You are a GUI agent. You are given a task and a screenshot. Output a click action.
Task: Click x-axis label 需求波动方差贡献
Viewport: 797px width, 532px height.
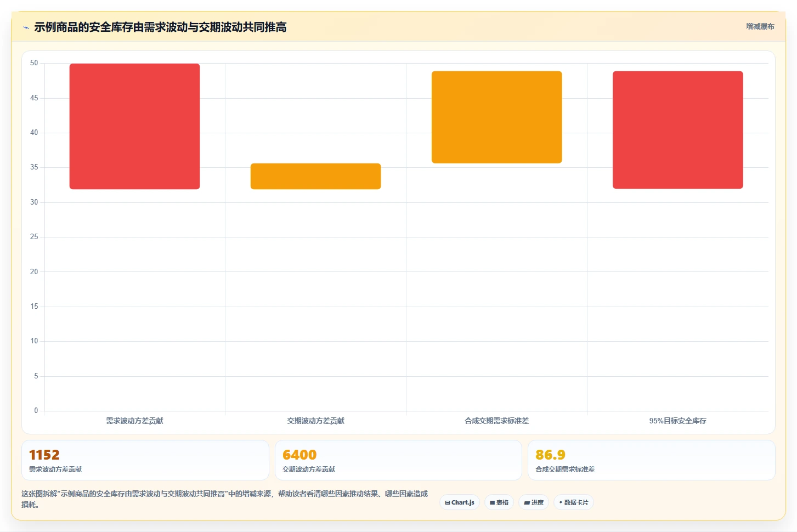tap(134, 421)
